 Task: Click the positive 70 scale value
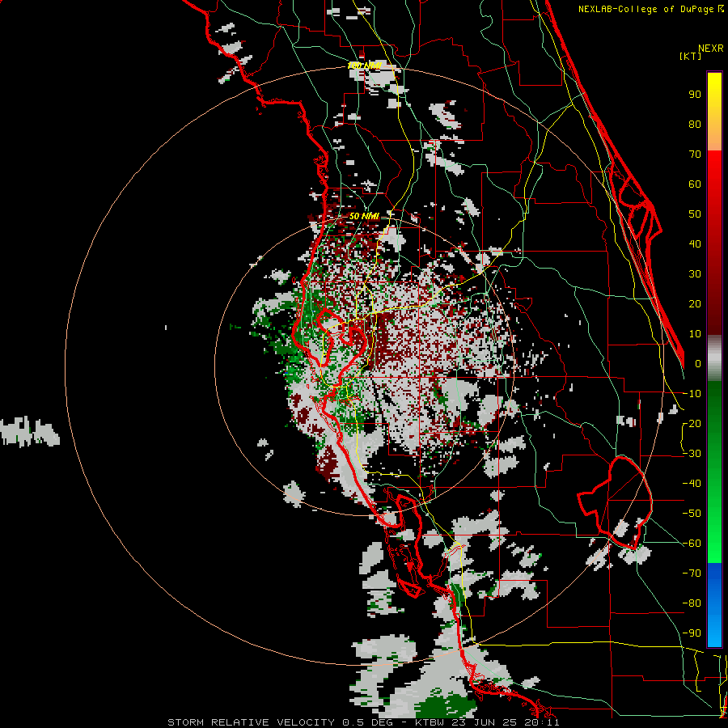[695, 154]
